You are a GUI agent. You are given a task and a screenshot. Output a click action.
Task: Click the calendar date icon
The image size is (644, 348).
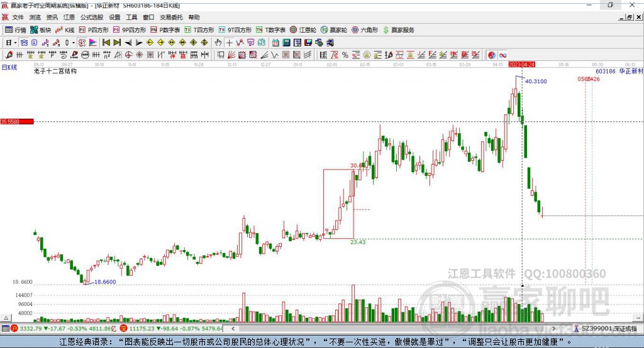[x=275, y=43]
